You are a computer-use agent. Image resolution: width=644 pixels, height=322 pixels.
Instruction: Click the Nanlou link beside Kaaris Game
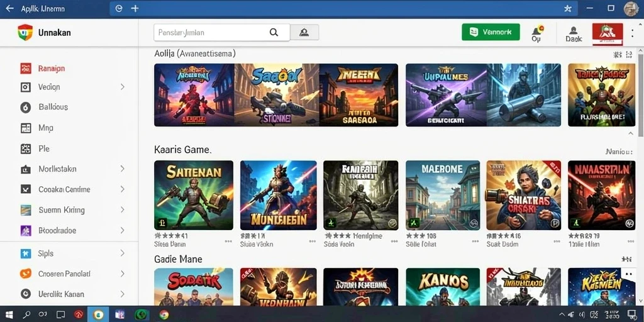tap(618, 152)
